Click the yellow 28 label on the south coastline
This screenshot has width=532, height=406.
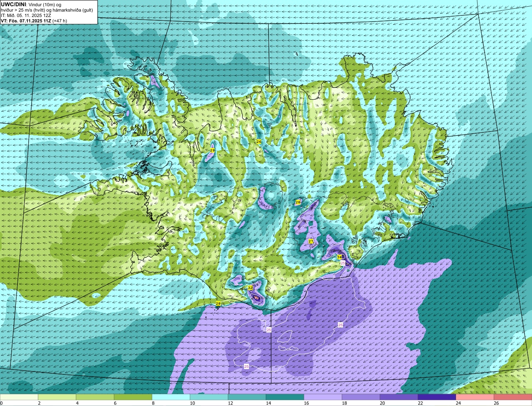218,304
